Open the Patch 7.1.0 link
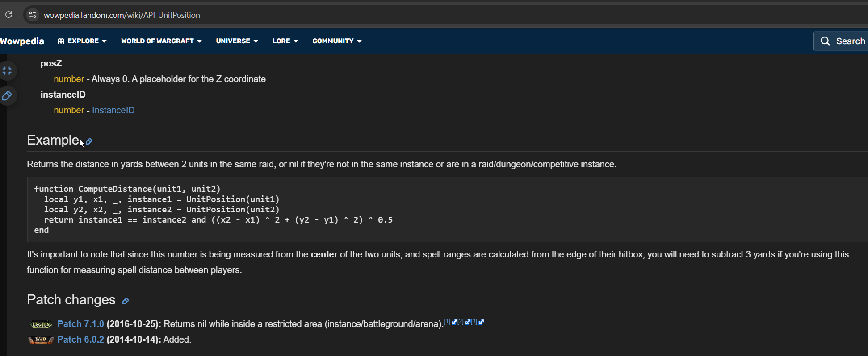The width and height of the screenshot is (868, 356). pos(80,324)
